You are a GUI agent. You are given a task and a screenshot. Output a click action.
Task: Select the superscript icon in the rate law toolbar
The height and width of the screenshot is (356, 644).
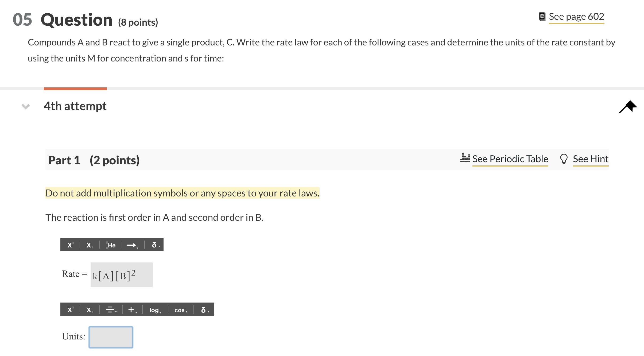pos(69,245)
